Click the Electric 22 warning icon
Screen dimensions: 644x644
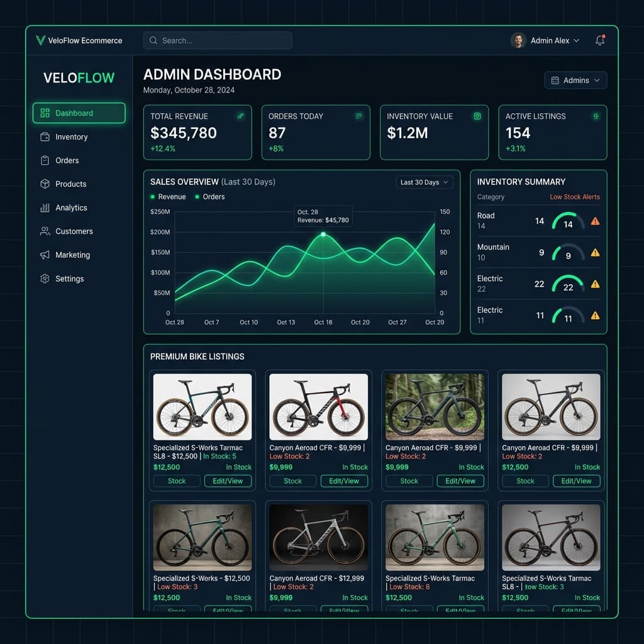[x=595, y=284]
